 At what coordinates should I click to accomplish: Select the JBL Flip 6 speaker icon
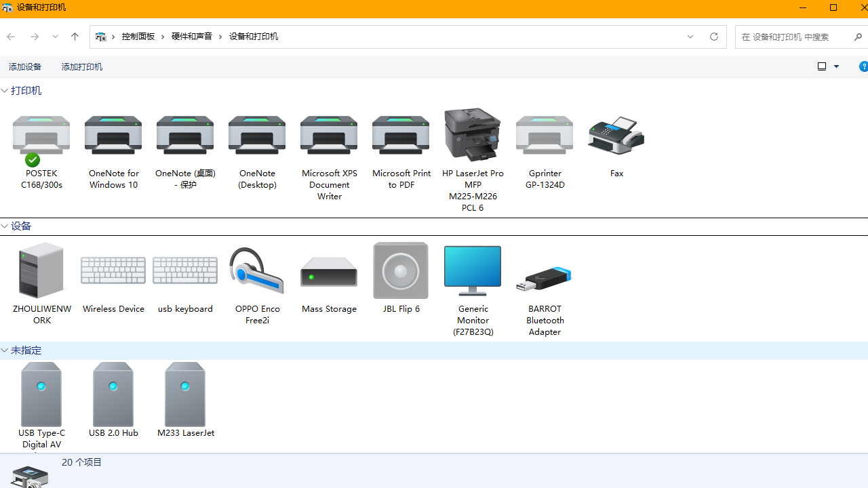click(x=401, y=270)
